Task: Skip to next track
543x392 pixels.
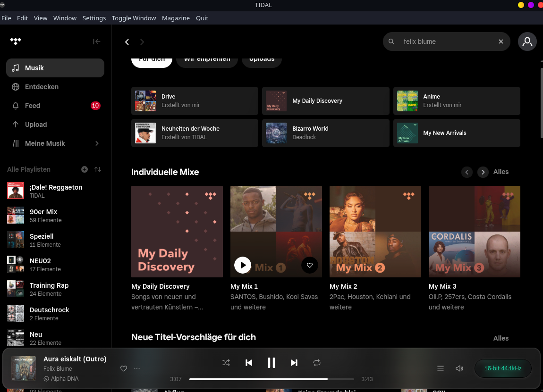Action: tap(294, 363)
